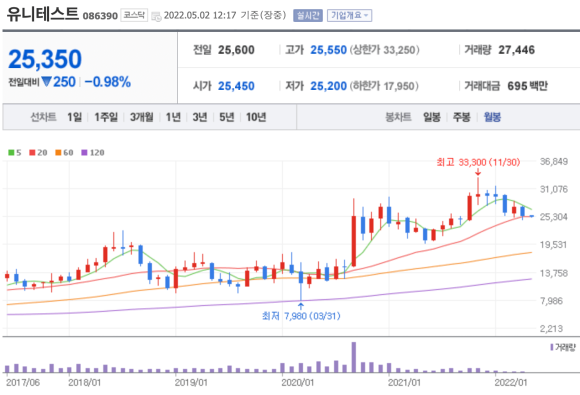Click the 2022/01 date axis label
This screenshot has height=395, width=580.
510,382
